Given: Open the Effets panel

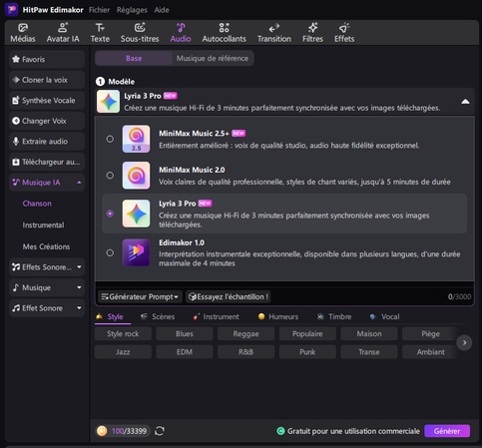Looking at the screenshot, I should tap(344, 33).
